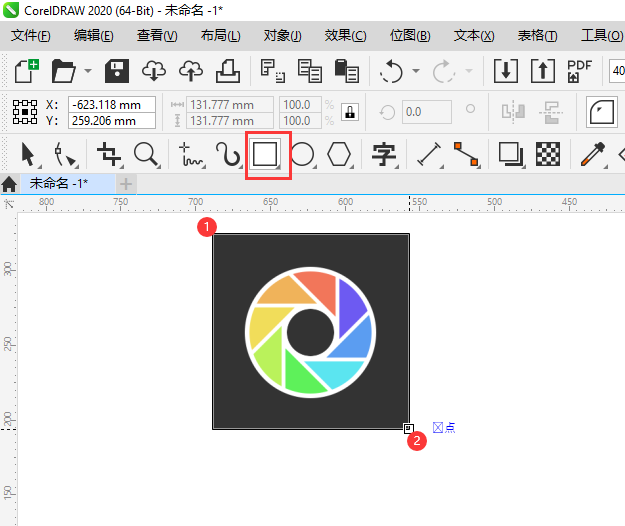Open the Bitmaps menu
Image resolution: width=625 pixels, height=526 pixels.
coord(410,35)
